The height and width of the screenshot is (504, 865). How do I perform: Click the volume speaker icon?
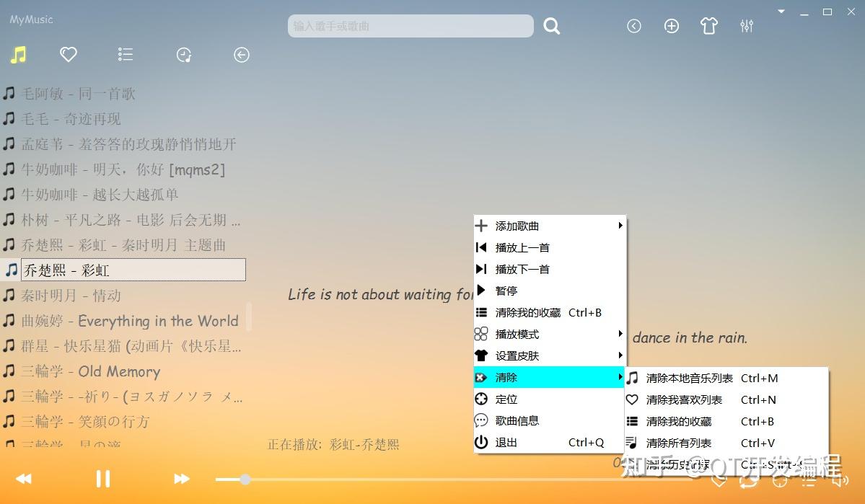(840, 481)
